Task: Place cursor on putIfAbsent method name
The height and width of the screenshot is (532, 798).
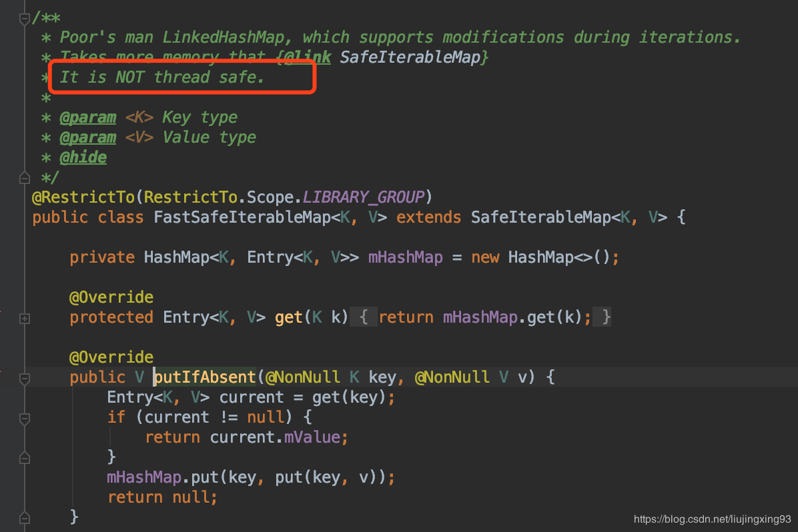Action: pyautogui.click(x=205, y=377)
